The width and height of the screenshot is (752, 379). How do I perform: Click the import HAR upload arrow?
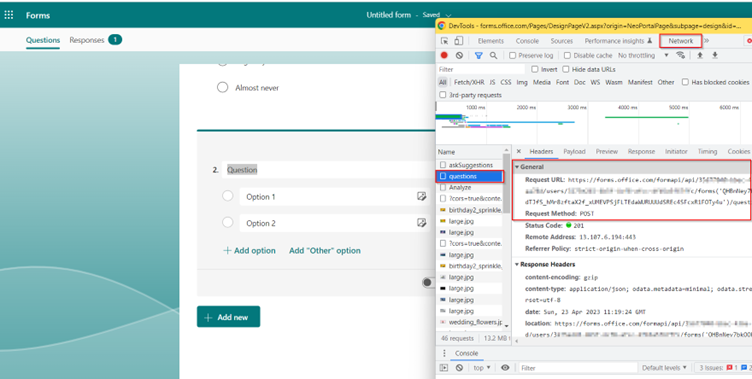(700, 56)
